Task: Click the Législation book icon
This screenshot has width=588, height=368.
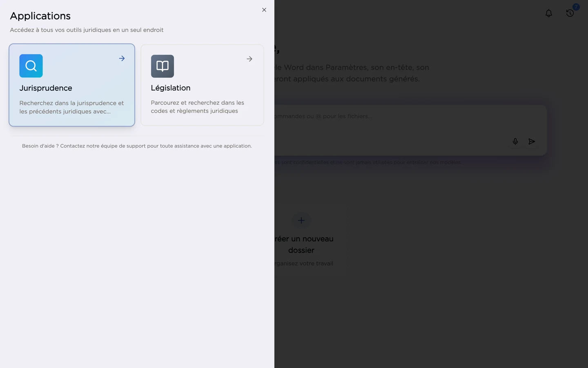Action: coord(163,66)
